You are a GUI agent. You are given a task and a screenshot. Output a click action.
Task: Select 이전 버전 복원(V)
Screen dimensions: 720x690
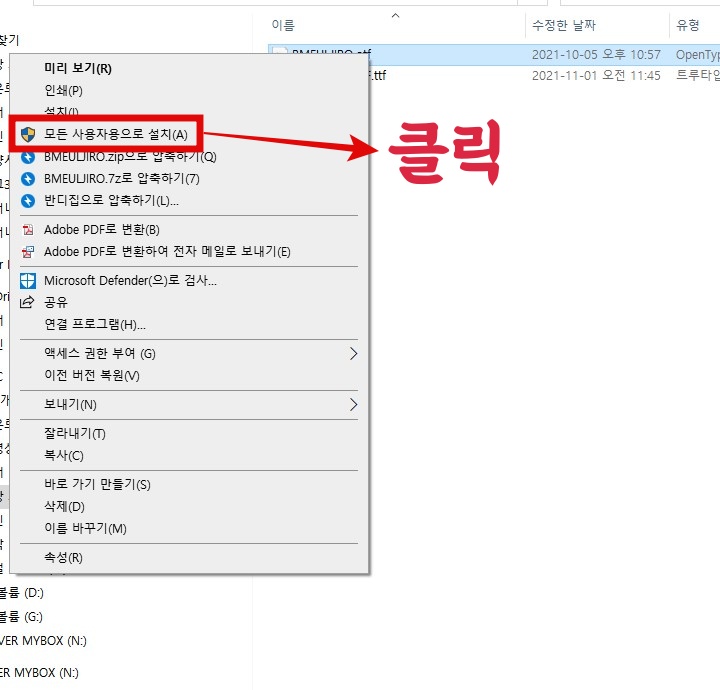coord(92,376)
